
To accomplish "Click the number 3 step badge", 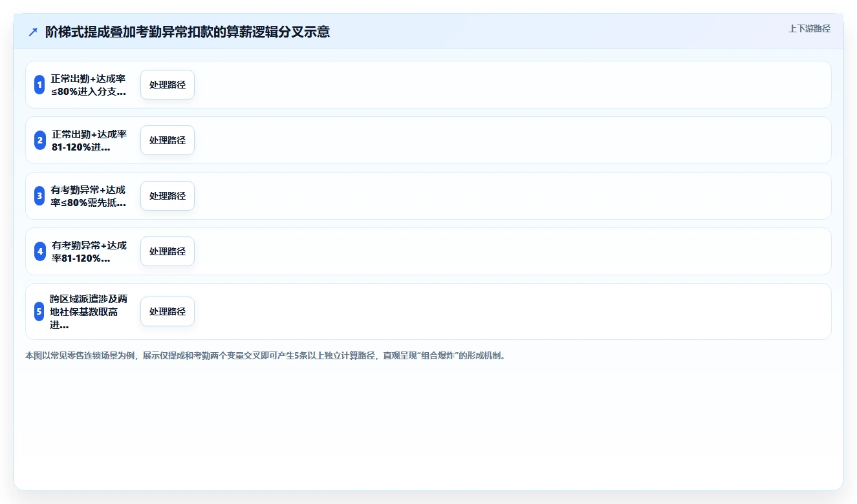I will coord(39,196).
